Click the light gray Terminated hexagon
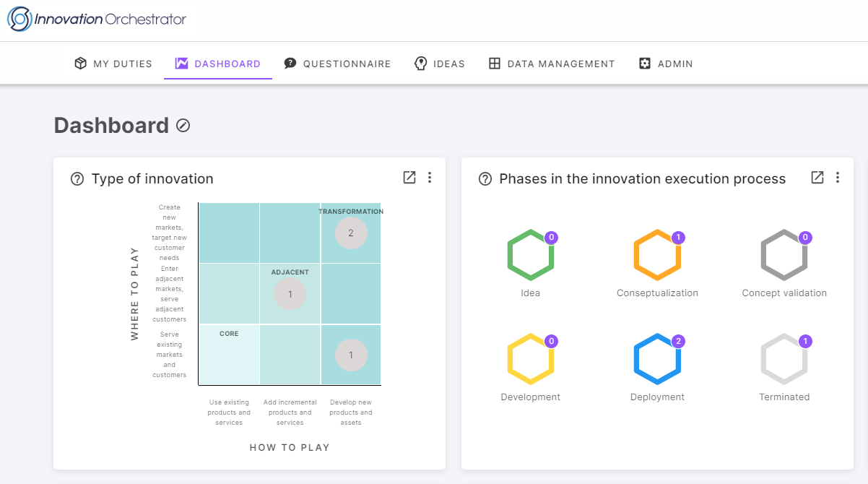The image size is (868, 484). point(784,359)
